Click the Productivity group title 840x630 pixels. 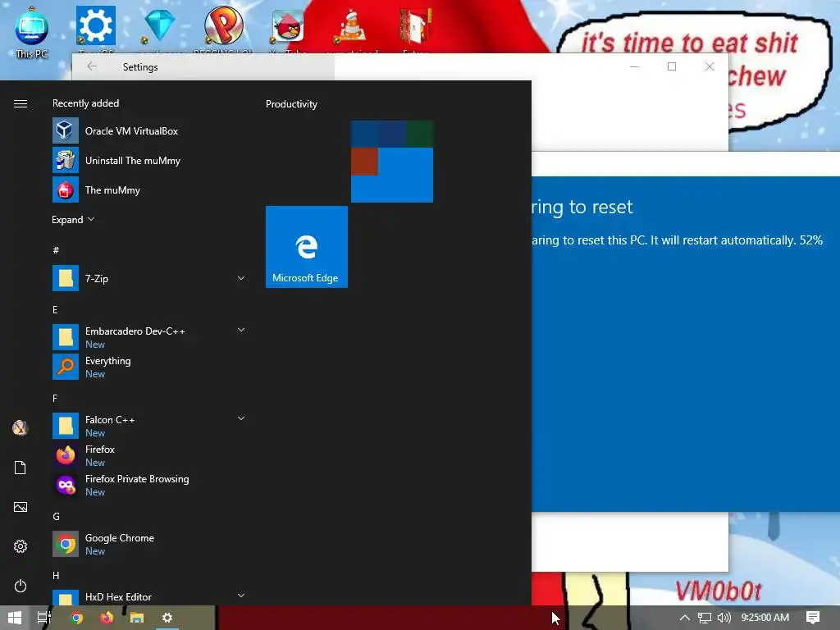291,104
